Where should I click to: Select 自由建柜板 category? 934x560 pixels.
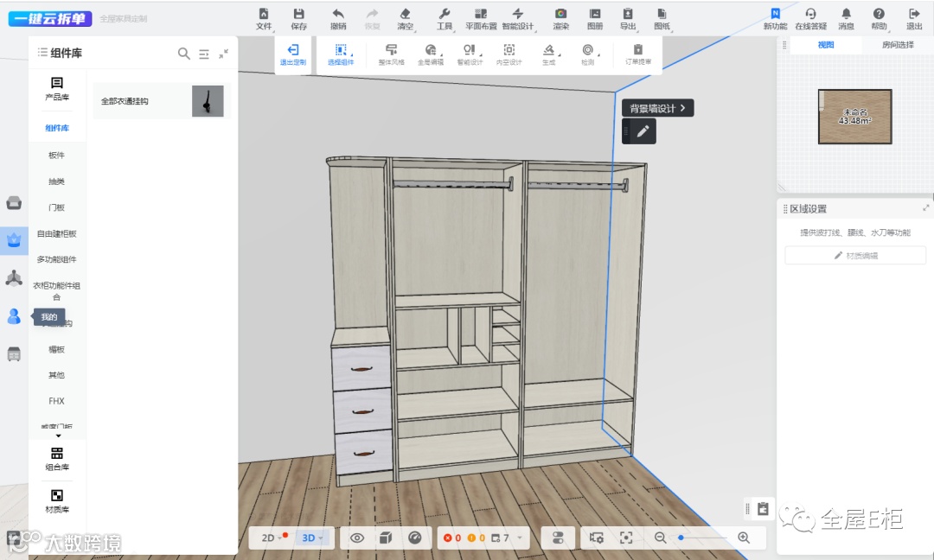(56, 234)
